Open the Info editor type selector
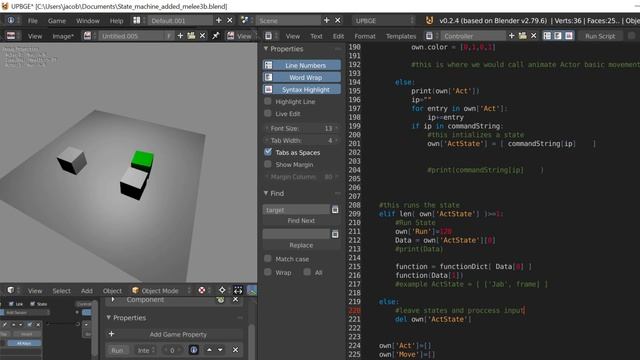 click(12, 20)
